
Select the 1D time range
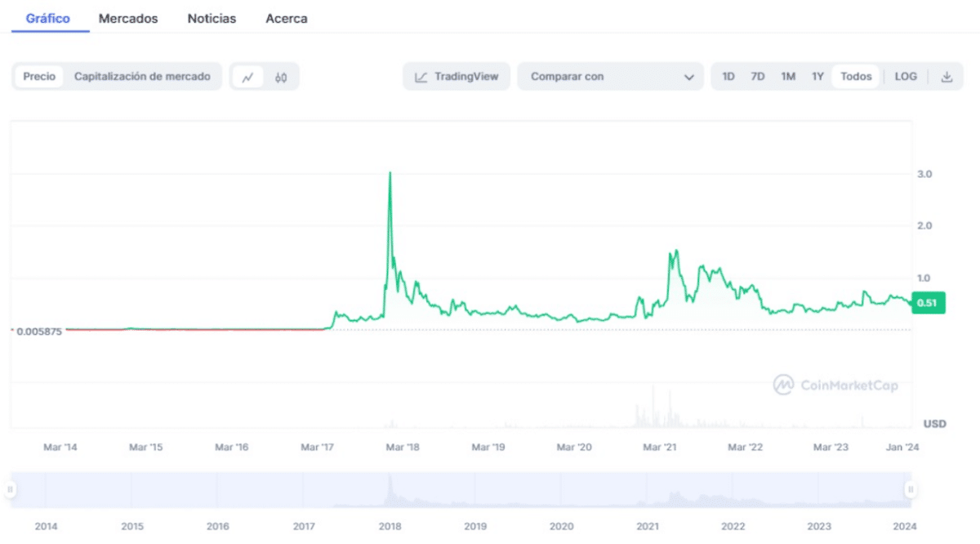728,76
